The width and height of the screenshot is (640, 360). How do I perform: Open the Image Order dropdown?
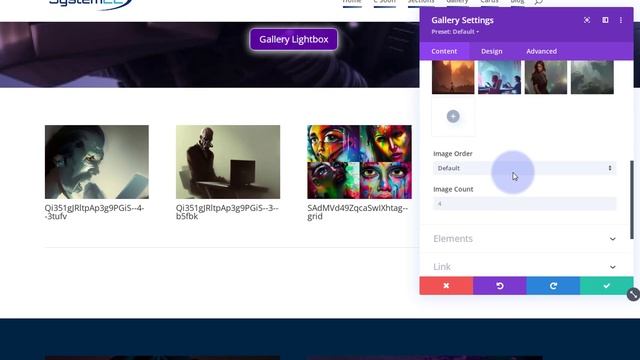(524, 168)
